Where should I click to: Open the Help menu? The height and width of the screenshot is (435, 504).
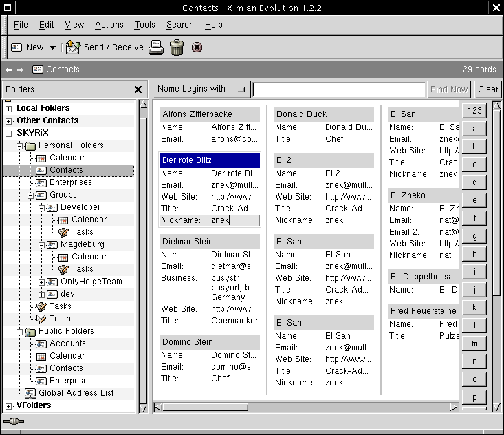[x=213, y=25]
